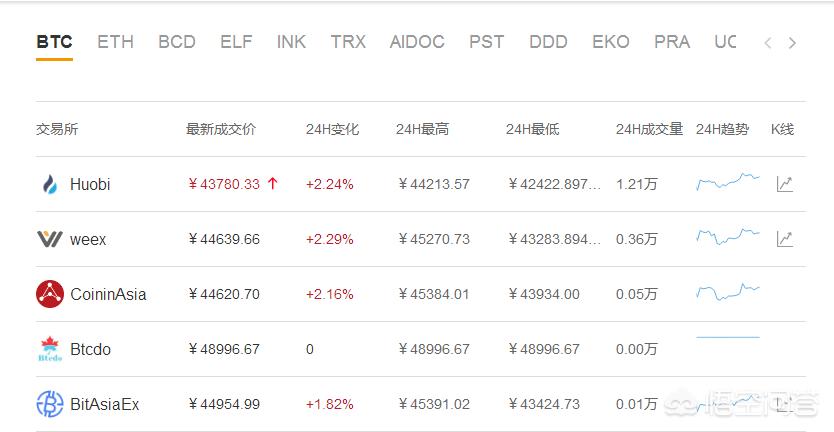Image resolution: width=834 pixels, height=432 pixels.
Task: Click the 24H变化 column header
Action: coord(332,129)
